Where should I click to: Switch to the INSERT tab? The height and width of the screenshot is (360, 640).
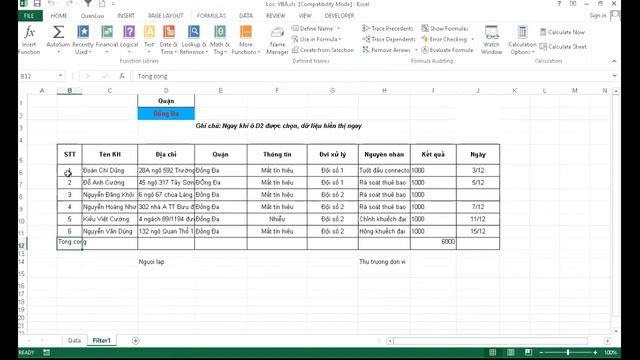pyautogui.click(x=126, y=16)
